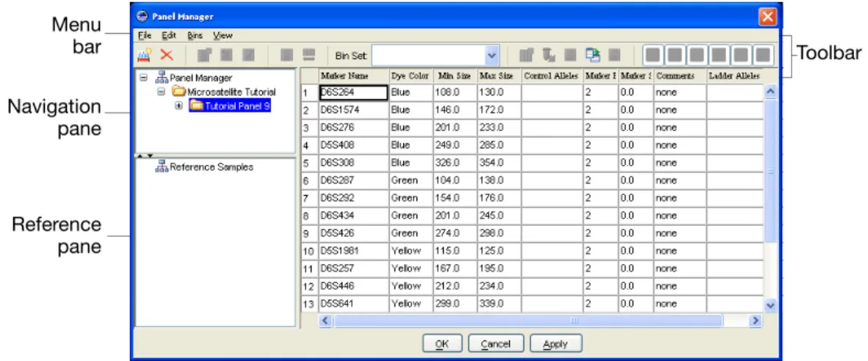Select the D6S276 marker cell

click(354, 127)
